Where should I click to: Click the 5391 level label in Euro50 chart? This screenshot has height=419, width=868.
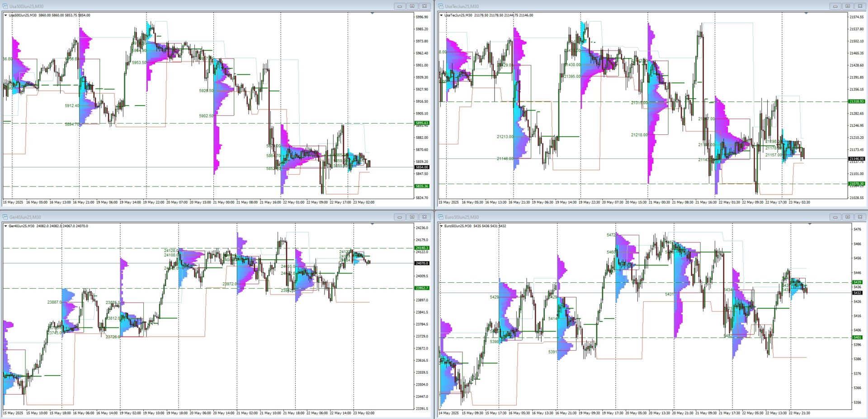552,352
